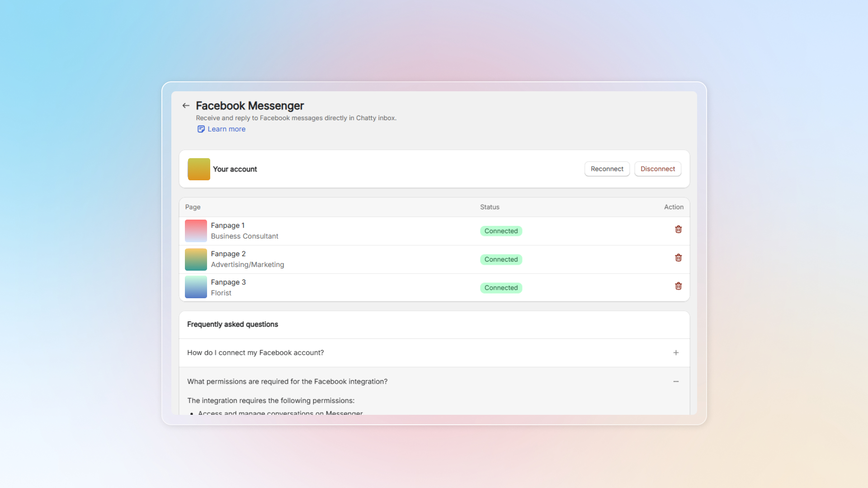Click the back arrow next to Facebook Messenger
Screen dimensions: 868x488
pyautogui.click(x=186, y=106)
